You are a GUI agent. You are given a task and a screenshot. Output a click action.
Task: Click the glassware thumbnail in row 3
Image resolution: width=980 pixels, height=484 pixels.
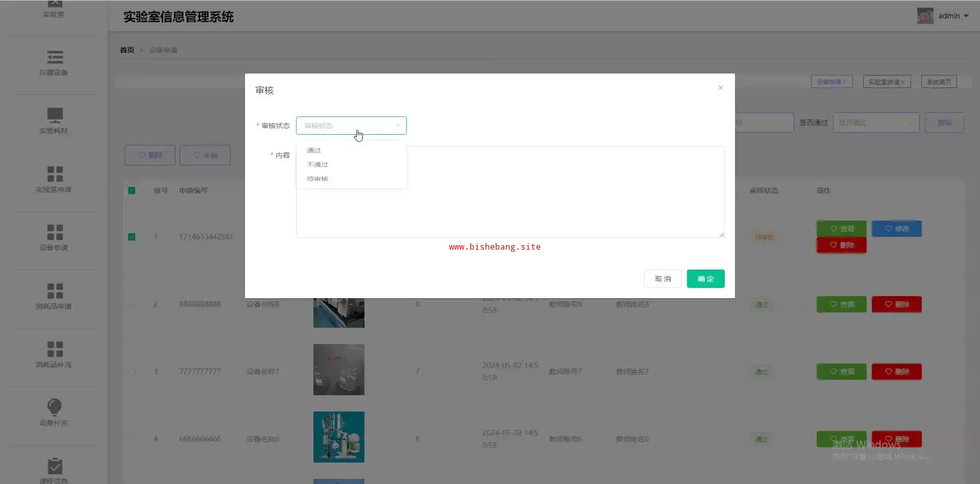tap(339, 370)
